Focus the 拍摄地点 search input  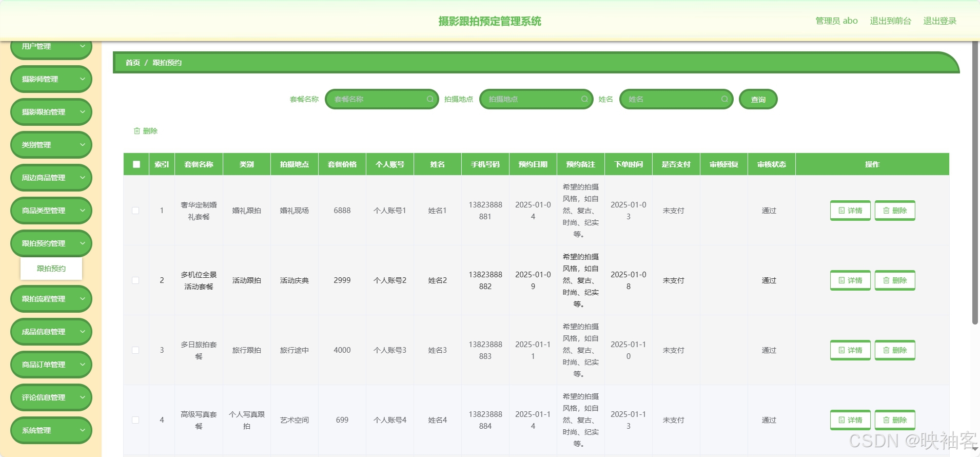click(x=536, y=99)
